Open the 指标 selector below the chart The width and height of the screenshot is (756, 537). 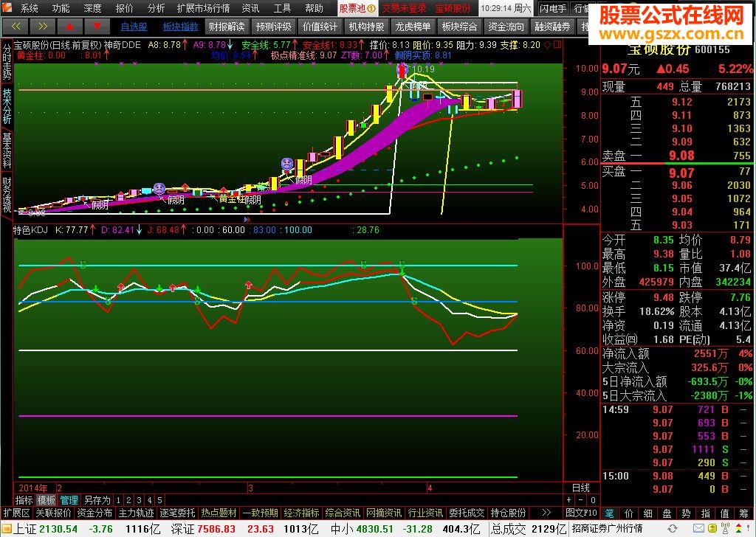24,500
